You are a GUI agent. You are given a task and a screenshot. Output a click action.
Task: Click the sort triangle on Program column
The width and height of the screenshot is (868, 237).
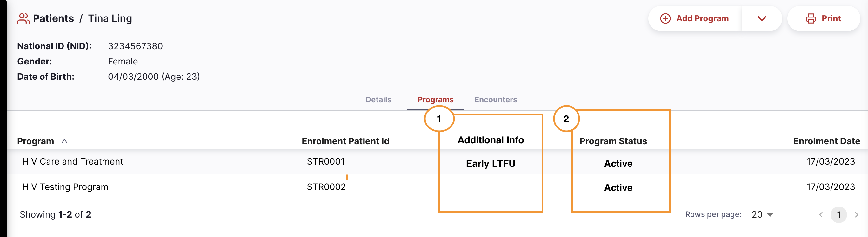coord(65,141)
